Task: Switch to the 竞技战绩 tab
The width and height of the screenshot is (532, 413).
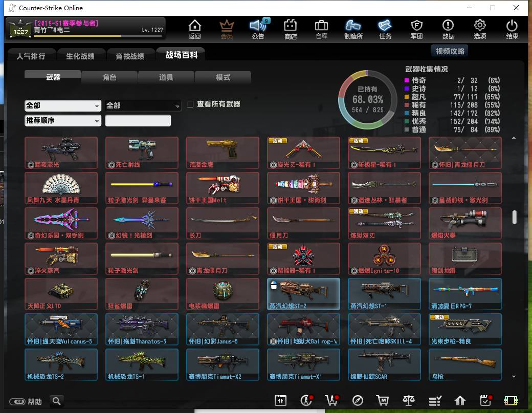Action: 130,56
